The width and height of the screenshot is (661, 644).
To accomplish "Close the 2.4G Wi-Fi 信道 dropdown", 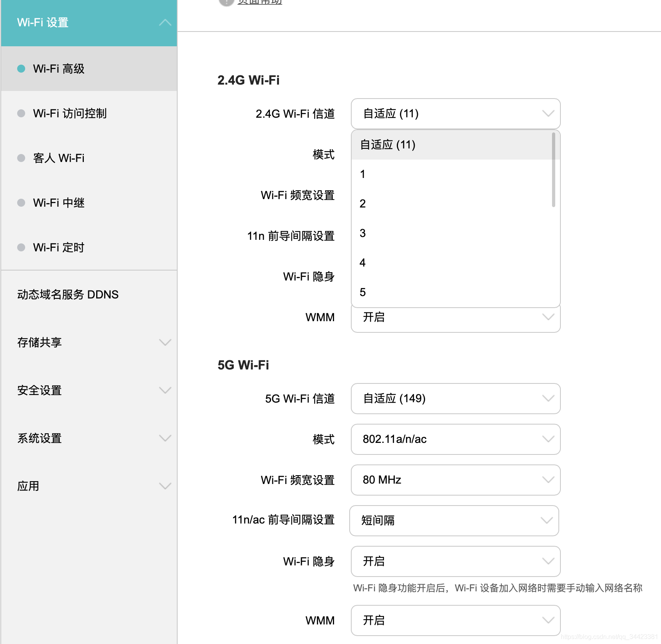I will point(455,114).
